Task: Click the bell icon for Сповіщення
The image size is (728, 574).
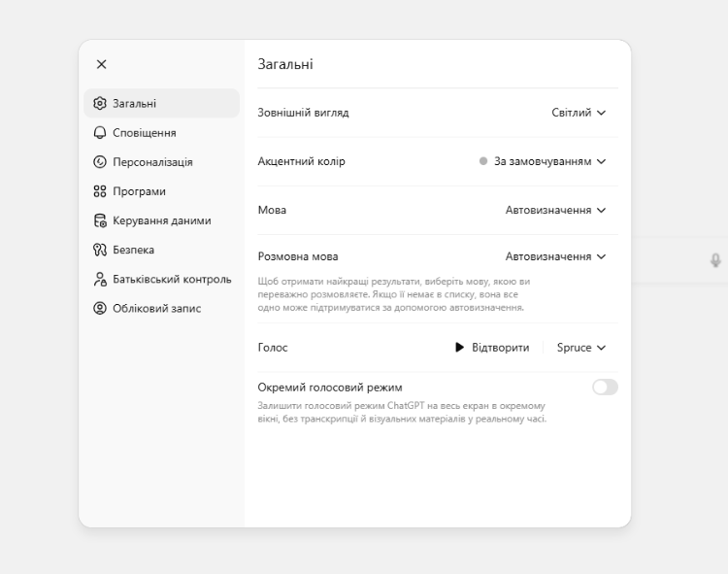Action: click(99, 133)
